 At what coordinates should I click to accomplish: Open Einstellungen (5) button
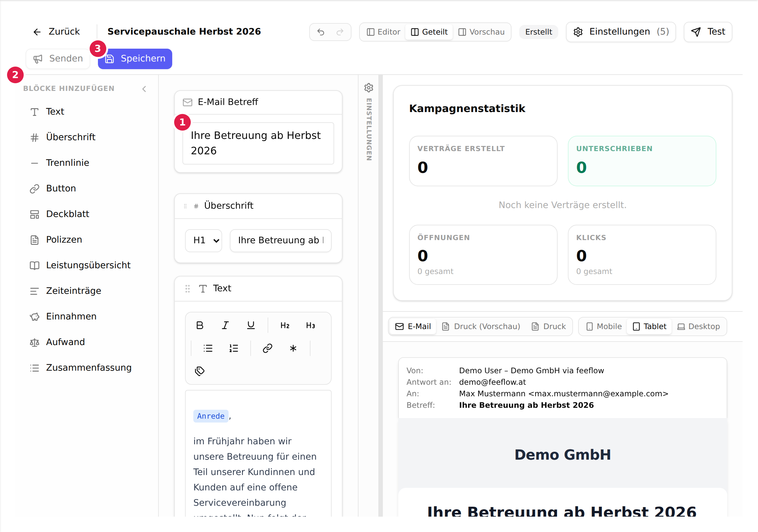(x=621, y=32)
